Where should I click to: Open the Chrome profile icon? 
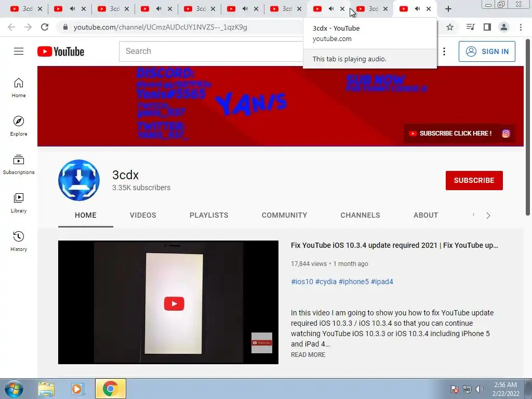(504, 27)
